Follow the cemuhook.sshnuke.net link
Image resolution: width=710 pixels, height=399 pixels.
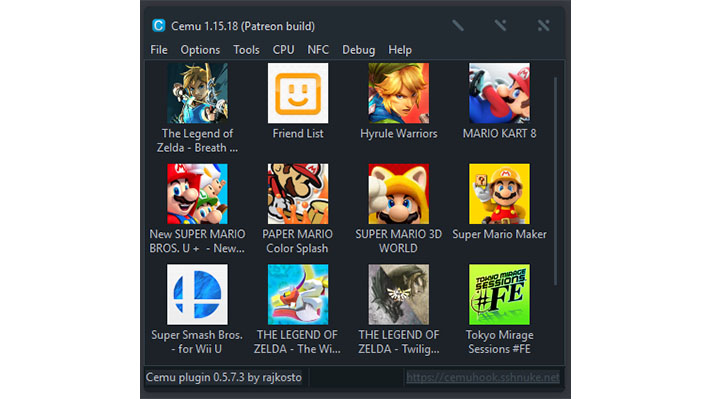483,377
